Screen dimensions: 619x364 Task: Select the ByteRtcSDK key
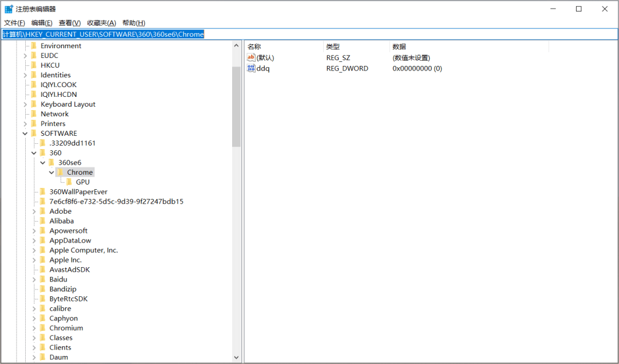coord(68,299)
